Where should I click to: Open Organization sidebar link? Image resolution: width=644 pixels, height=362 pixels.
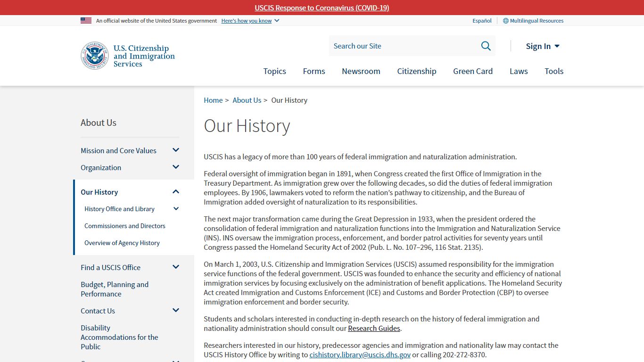(x=101, y=167)
